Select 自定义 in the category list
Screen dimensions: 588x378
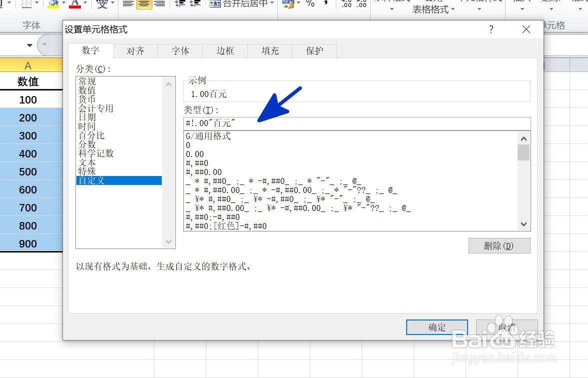pos(119,180)
